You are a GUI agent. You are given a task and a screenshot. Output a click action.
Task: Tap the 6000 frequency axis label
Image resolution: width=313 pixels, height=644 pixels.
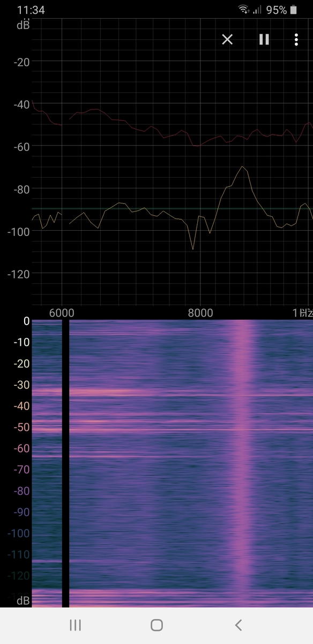[62, 313]
